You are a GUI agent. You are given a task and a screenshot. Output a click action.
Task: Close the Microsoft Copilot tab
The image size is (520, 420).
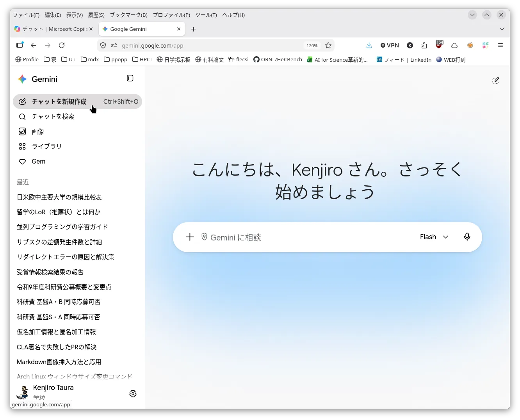(91, 29)
